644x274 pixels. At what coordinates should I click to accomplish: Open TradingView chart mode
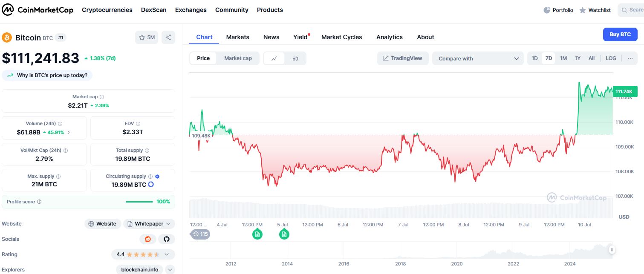(402, 58)
